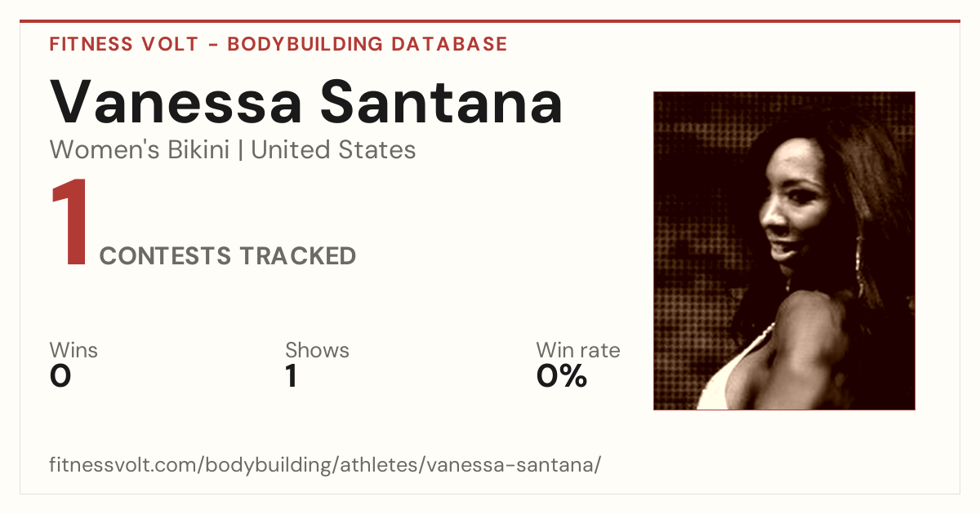
Task: Click the Women's Bikini division text
Action: click(140, 150)
